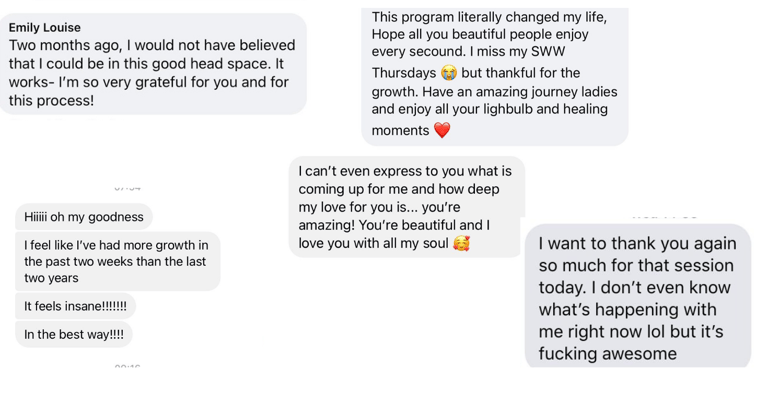This screenshot has width=768, height=404.
Task: Select the "It feels insane!!!!!!!" bubble
Action: tap(75, 306)
